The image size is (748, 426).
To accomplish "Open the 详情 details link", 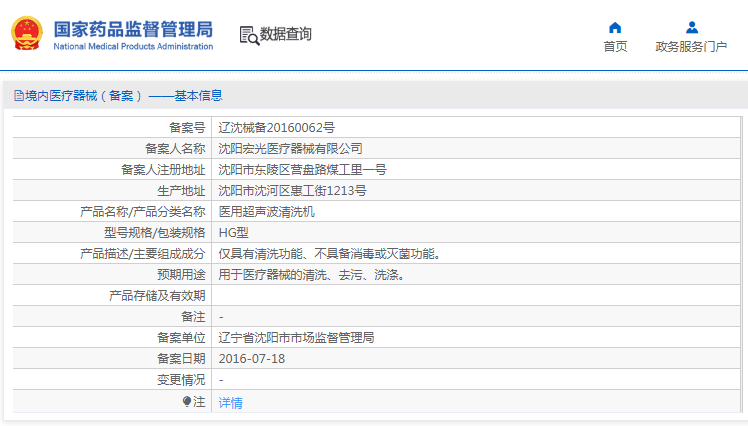I will pyautogui.click(x=230, y=403).
